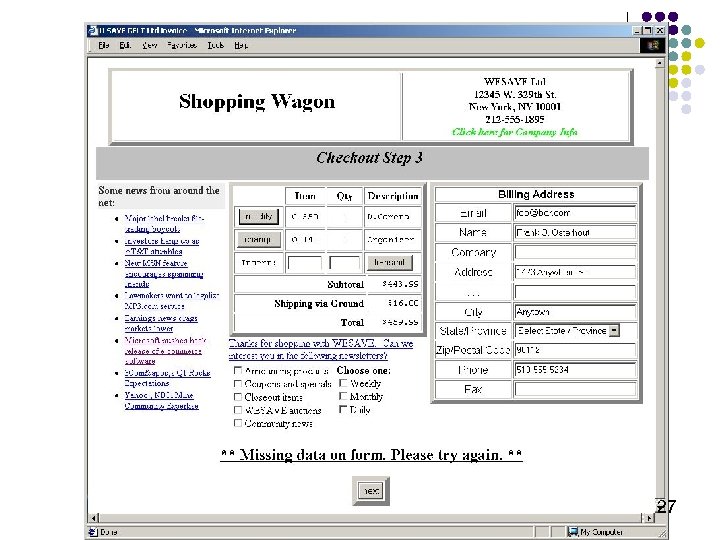This screenshot has width=720, height=540.
Task: Open the Investors hang on AT&T news link
Action: (x=162, y=246)
